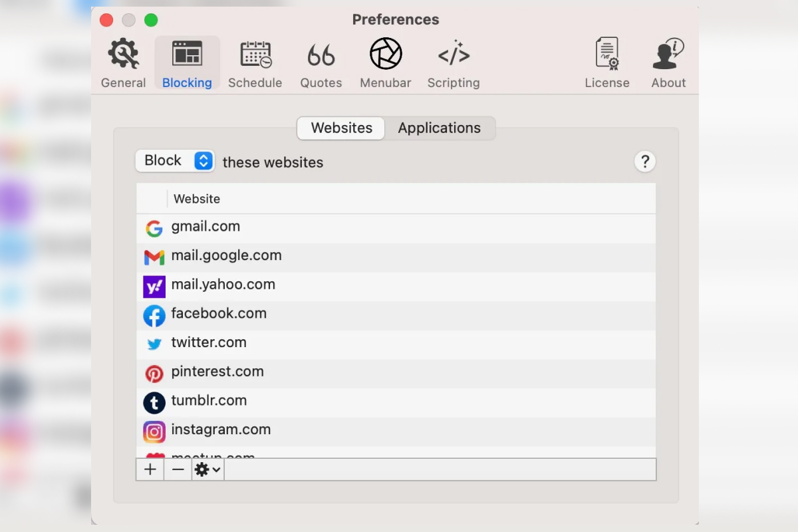Click the help question mark button

(x=644, y=162)
